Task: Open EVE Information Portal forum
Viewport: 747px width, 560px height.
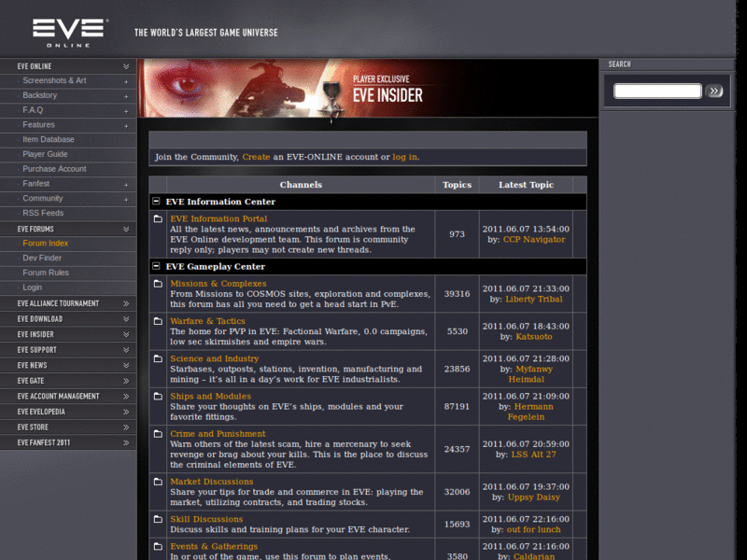Action: tap(218, 218)
